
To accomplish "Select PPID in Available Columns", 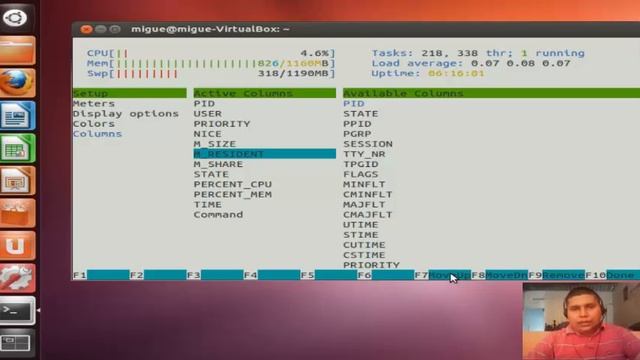I will 358,124.
